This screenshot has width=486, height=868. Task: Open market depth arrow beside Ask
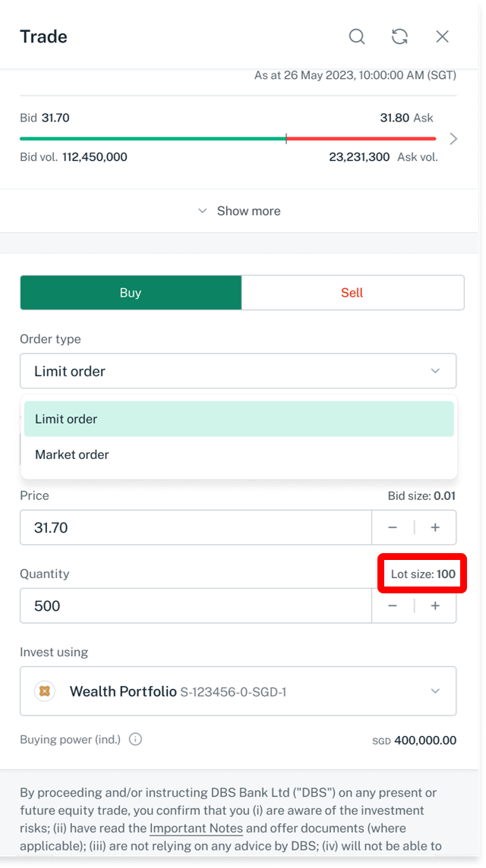tap(453, 138)
